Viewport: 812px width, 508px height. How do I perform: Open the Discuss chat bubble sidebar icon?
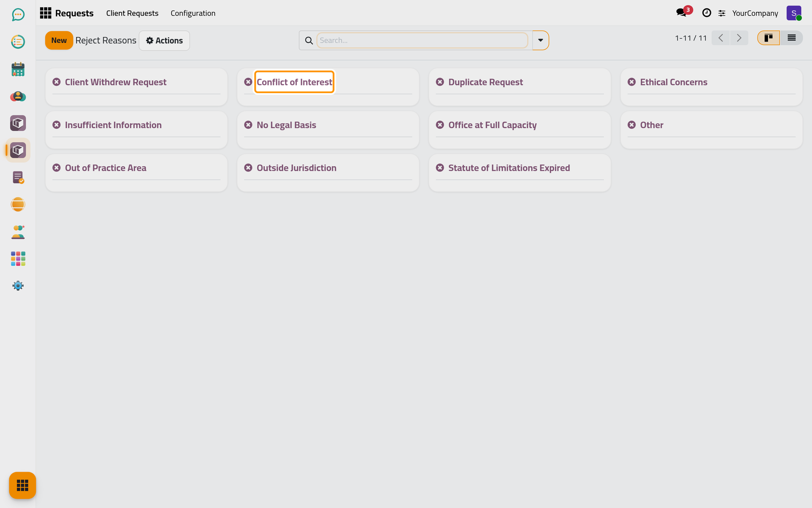pyautogui.click(x=18, y=15)
